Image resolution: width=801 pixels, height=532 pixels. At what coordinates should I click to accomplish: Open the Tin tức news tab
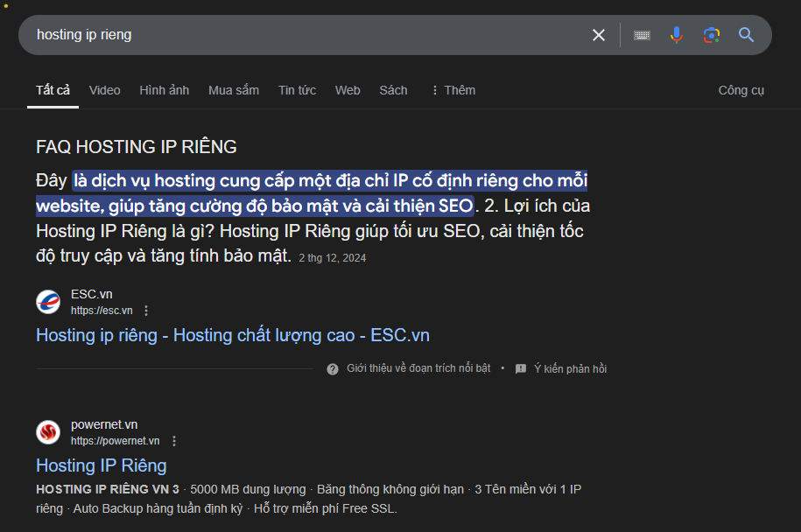[297, 90]
